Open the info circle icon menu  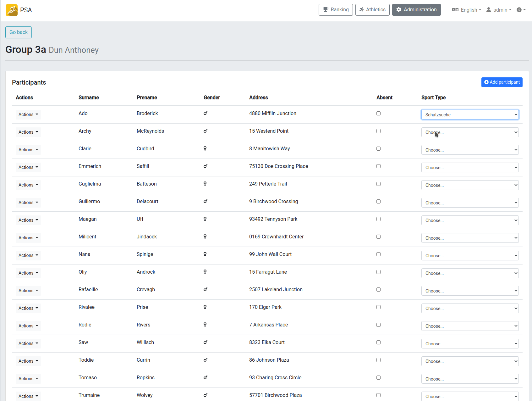pos(521,10)
